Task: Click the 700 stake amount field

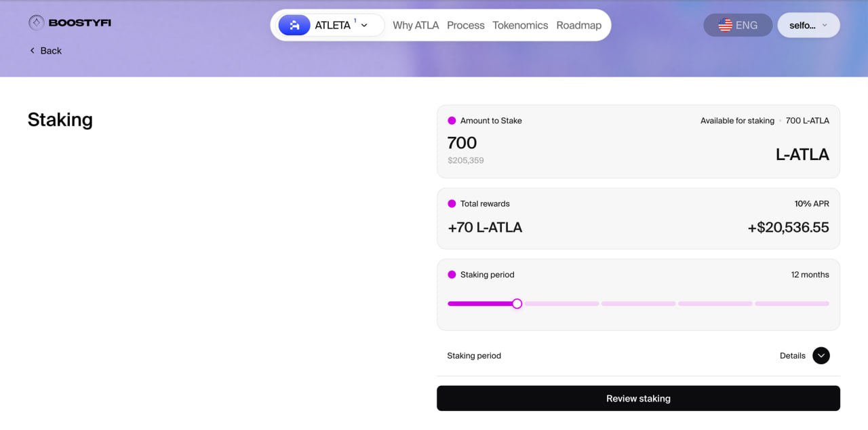Action: click(x=462, y=143)
